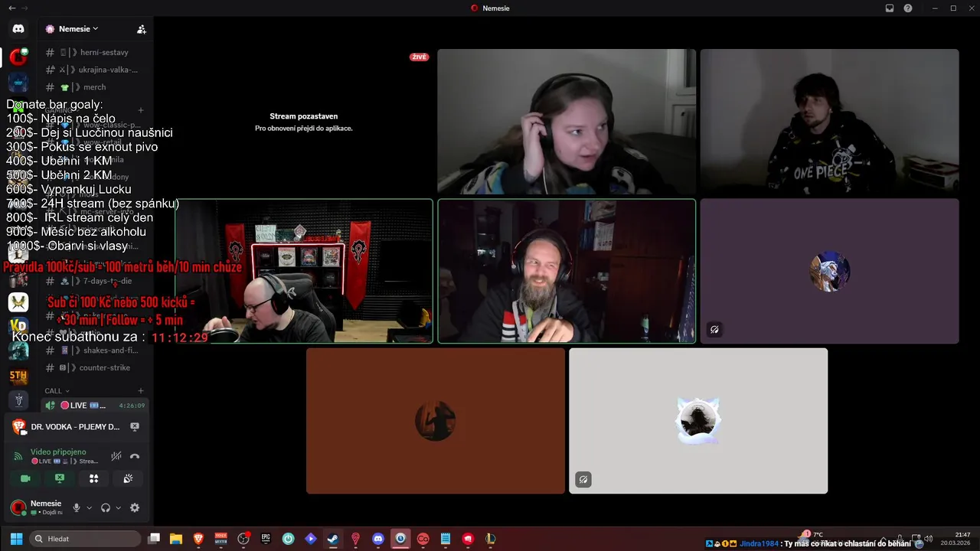The image size is (980, 551).
Task: Open the DR. VODKA - PIJEMY stream entry
Action: point(75,426)
